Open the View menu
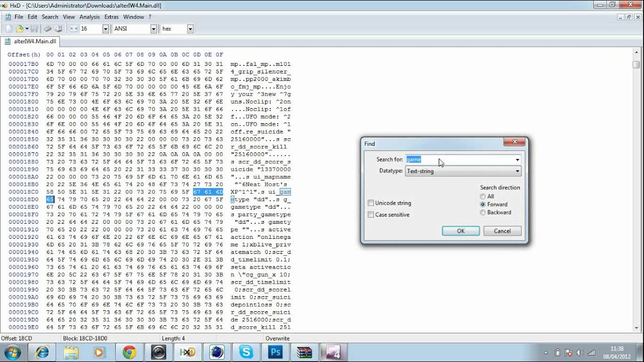The height and width of the screenshot is (362, 644). point(69,17)
